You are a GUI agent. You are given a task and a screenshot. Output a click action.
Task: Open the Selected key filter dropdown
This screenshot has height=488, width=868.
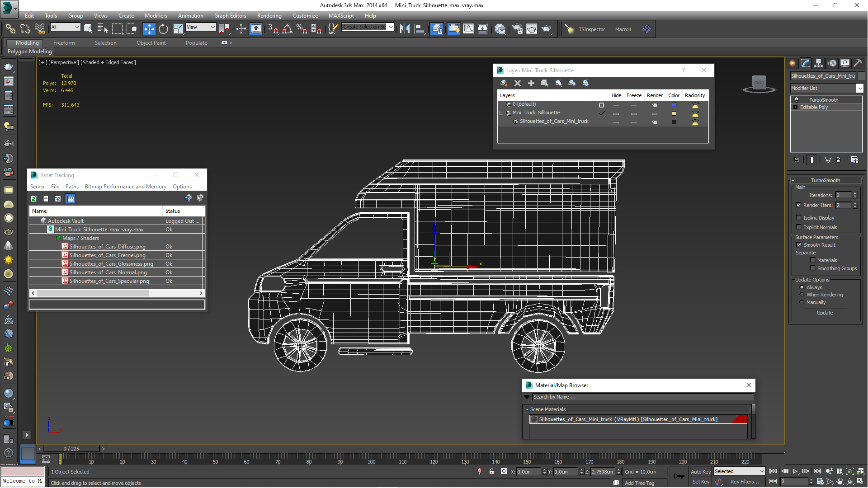[740, 471]
